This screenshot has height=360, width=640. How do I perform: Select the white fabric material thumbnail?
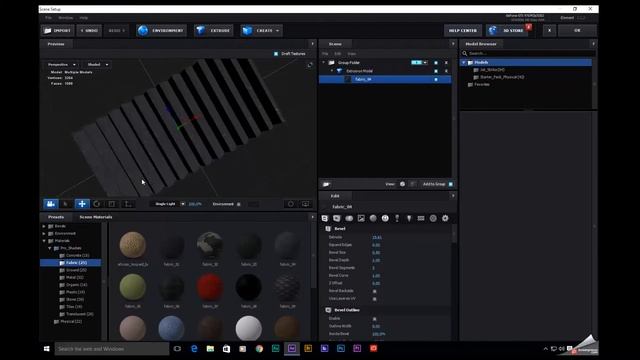tap(249, 328)
